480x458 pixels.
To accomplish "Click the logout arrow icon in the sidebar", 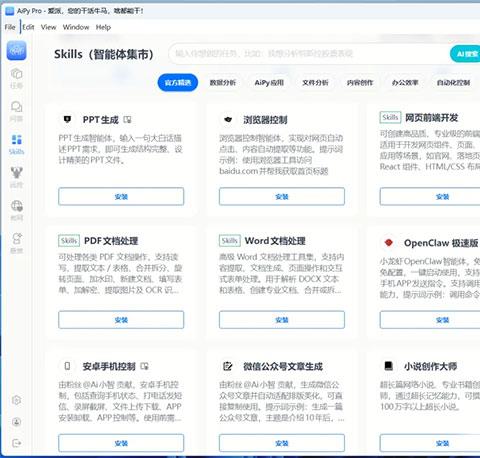I will pos(16,443).
